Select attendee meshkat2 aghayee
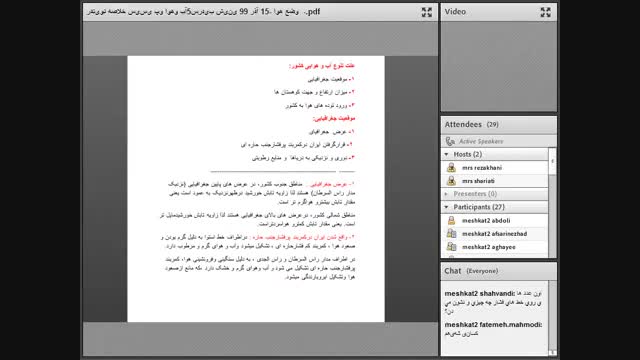This screenshot has width=640, height=360. pos(495,247)
